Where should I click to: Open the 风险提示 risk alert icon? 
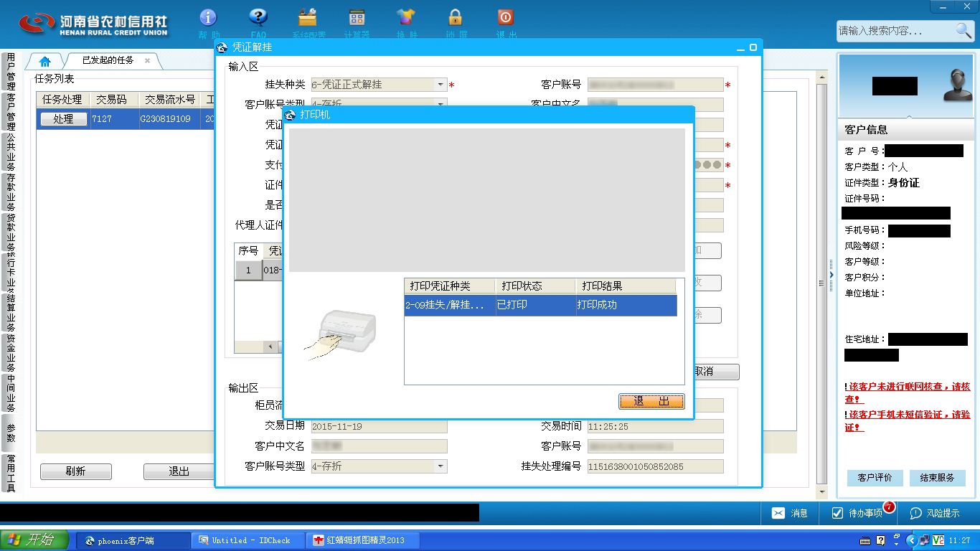point(935,513)
